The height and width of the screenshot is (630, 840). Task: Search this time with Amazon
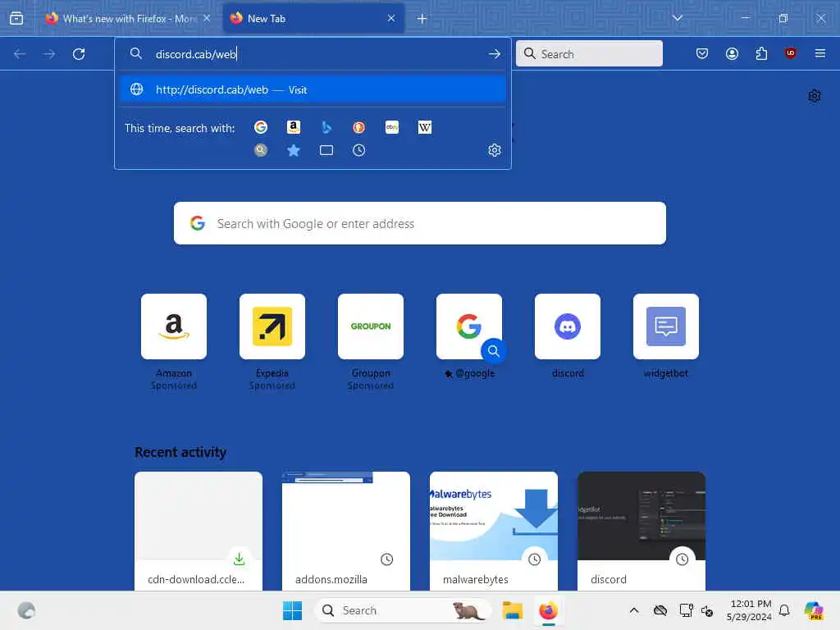tap(294, 127)
